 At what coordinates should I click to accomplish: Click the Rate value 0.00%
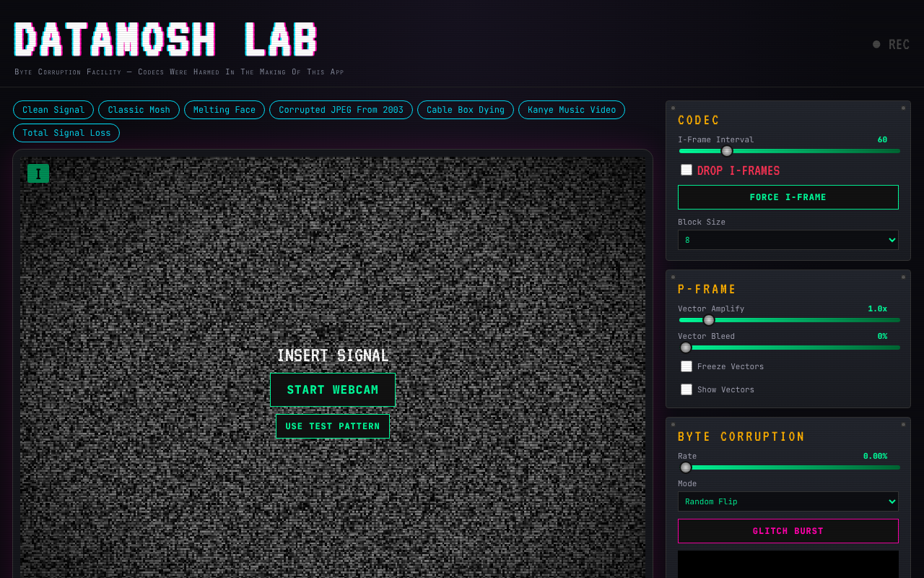[875, 456]
